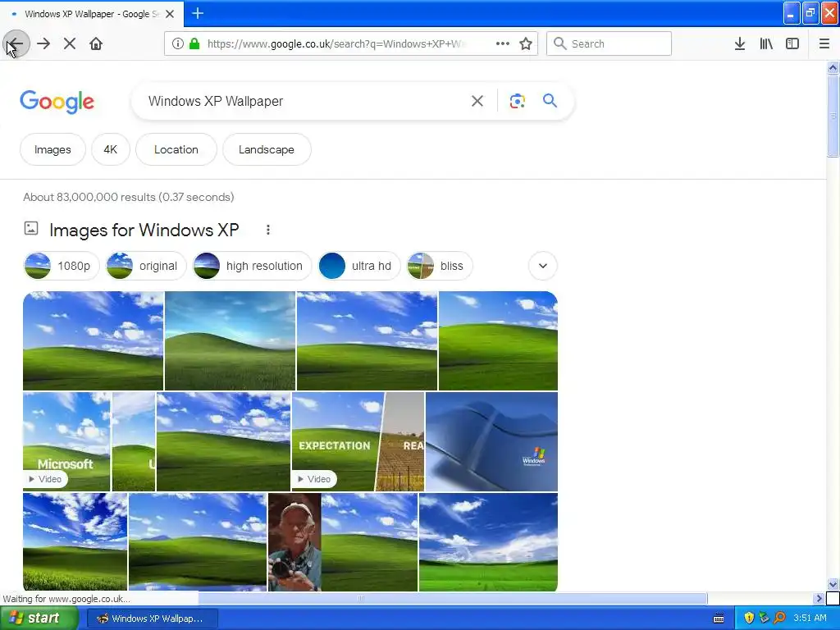Submit query with the blue magnifier icon
Image resolution: width=840 pixels, height=630 pixels.
click(x=550, y=101)
